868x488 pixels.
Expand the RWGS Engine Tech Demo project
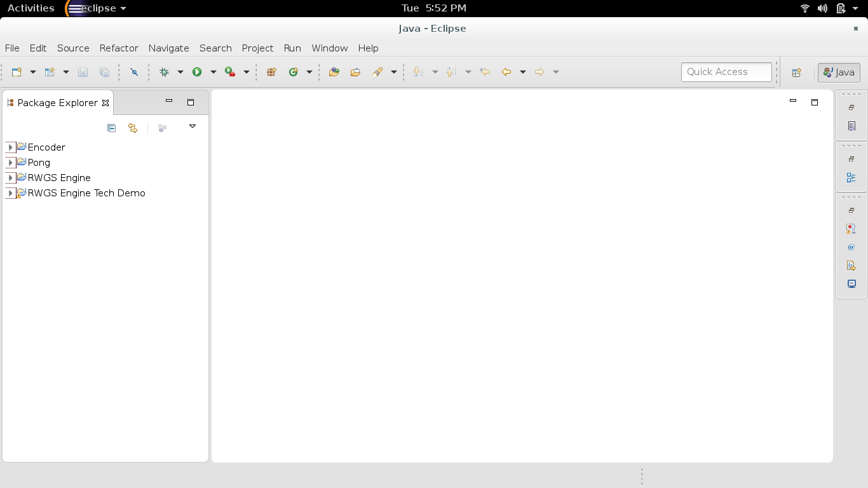tap(10, 193)
